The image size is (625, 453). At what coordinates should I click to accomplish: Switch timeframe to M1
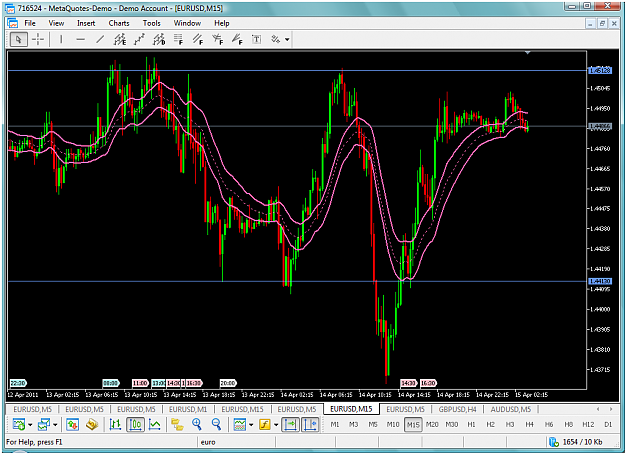334,424
